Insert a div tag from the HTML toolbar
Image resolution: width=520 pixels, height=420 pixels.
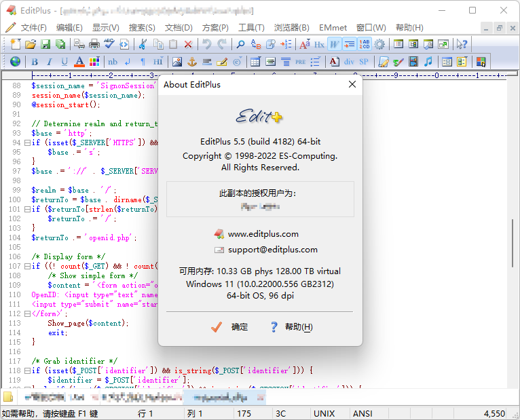[349, 62]
